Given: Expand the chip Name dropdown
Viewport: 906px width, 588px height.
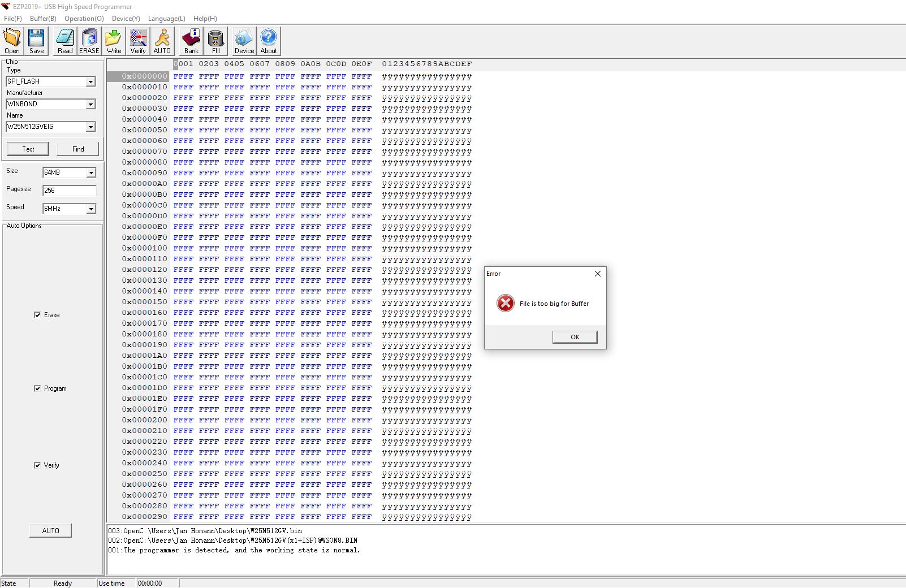Looking at the screenshot, I should tap(90, 127).
